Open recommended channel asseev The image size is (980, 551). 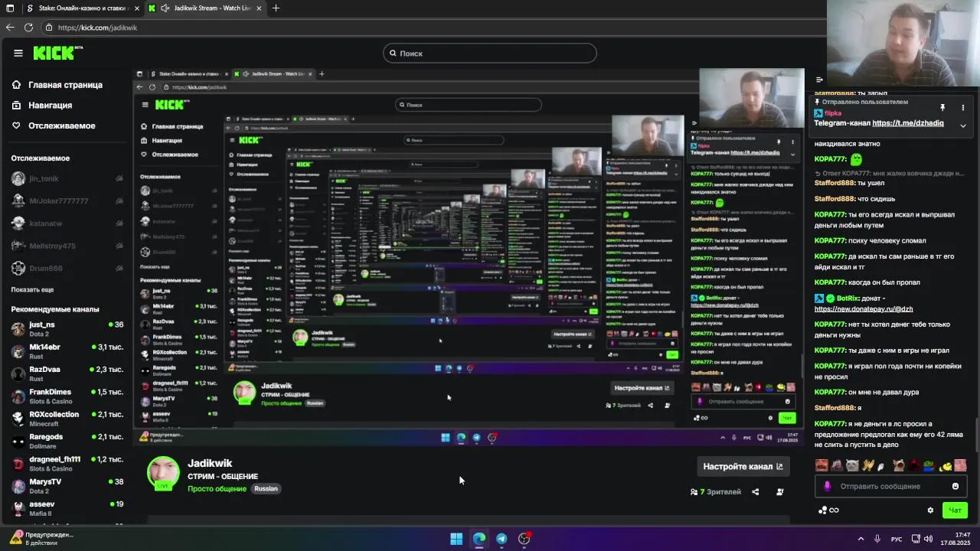coord(67,508)
